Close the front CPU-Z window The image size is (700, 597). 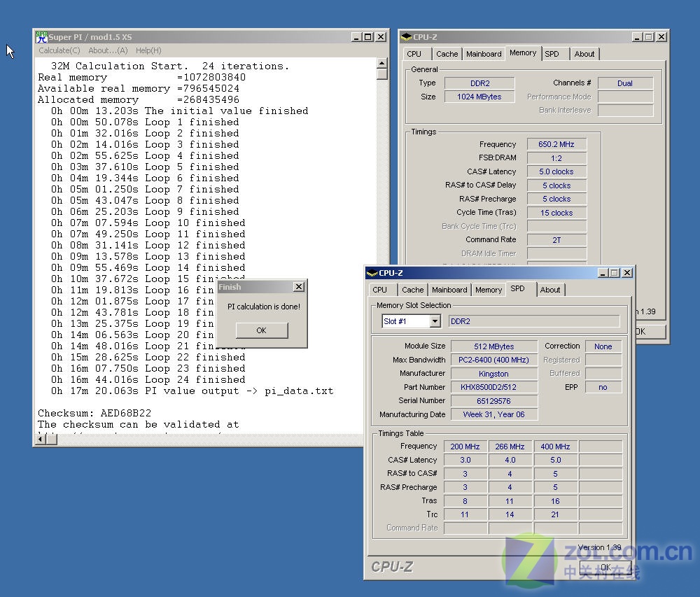tap(627, 273)
